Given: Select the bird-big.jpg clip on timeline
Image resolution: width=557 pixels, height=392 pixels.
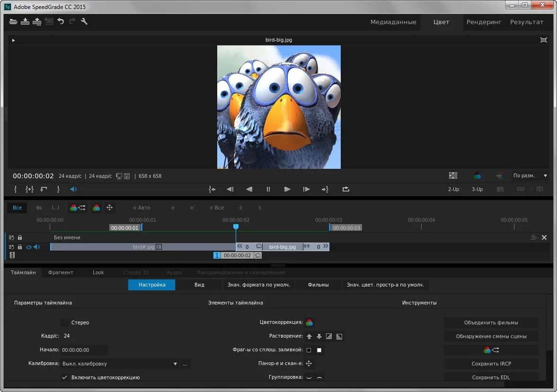Looking at the screenshot, I should point(283,247).
